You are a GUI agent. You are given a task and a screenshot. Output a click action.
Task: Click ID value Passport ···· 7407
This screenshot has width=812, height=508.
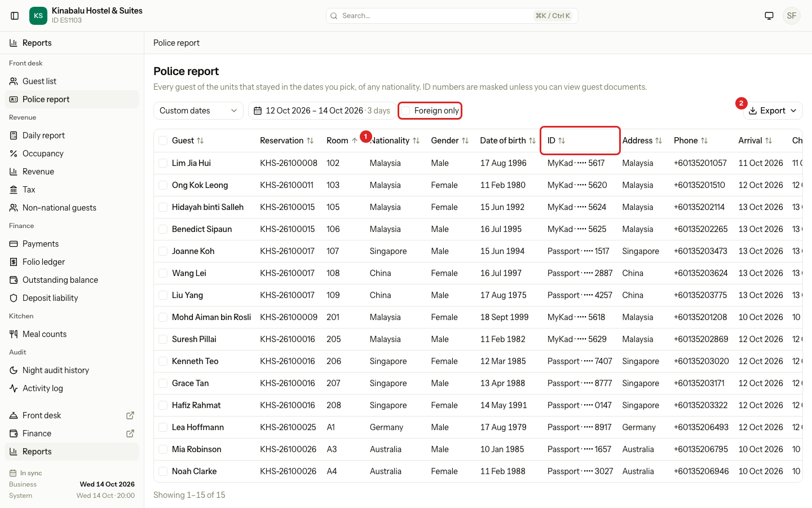580,361
